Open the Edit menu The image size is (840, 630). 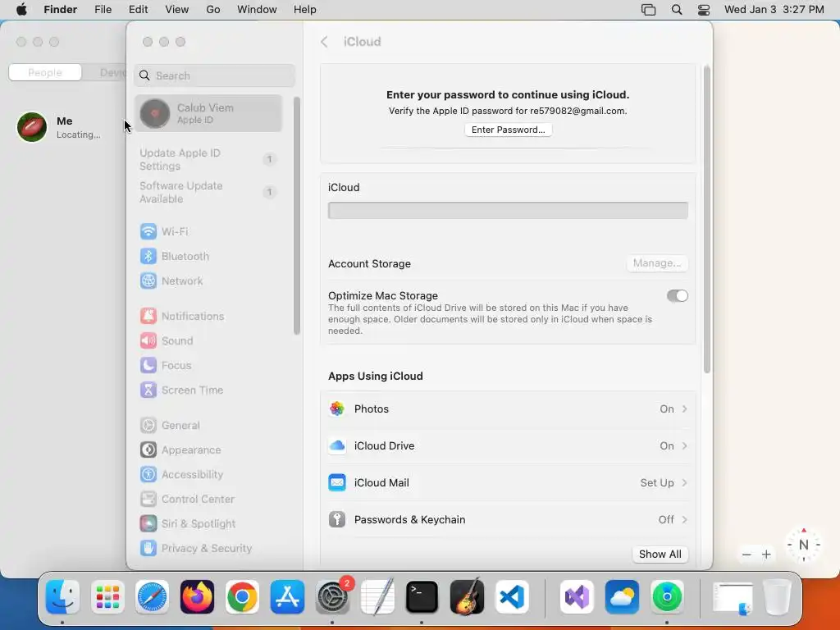pos(138,10)
